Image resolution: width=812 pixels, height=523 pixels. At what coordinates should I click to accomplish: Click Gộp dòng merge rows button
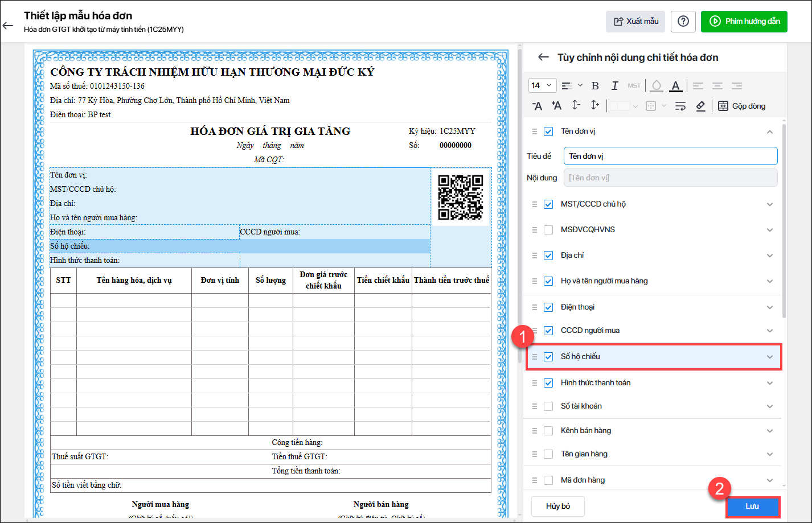[741, 106]
